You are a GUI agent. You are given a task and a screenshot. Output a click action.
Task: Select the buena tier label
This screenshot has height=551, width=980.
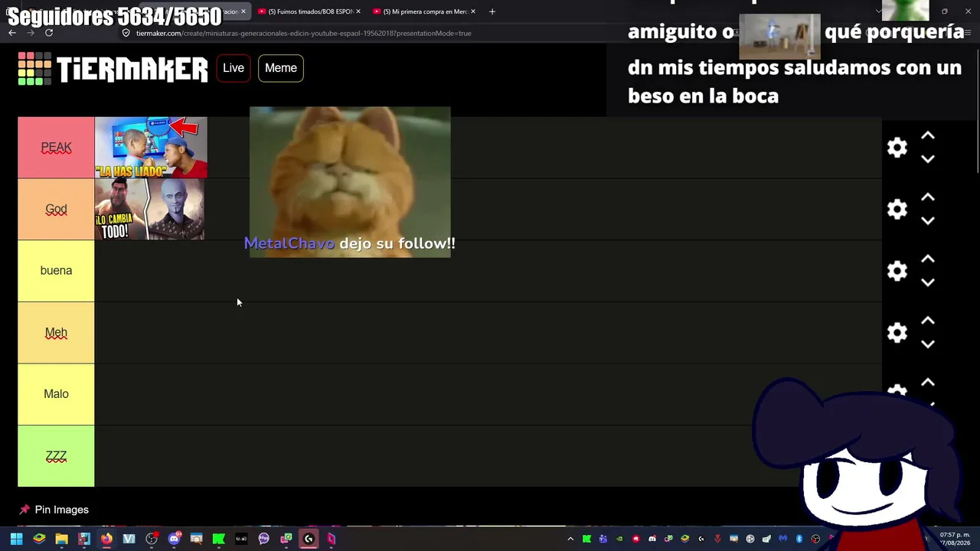click(56, 271)
